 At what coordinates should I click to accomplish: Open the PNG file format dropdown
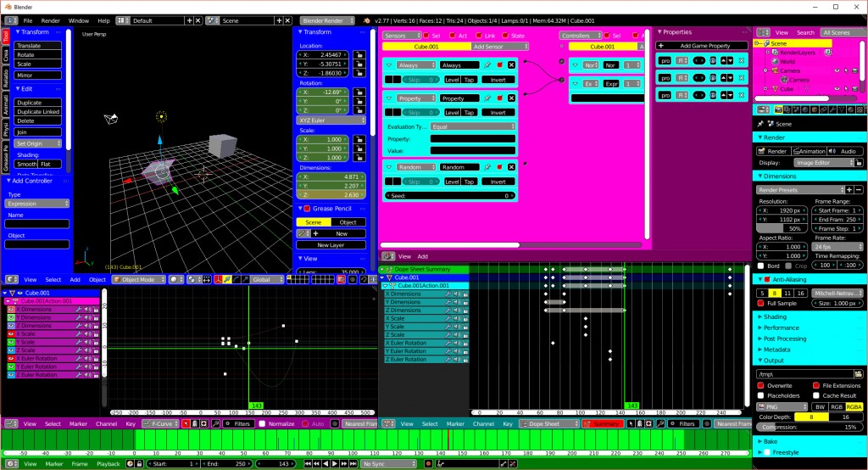tap(782, 407)
